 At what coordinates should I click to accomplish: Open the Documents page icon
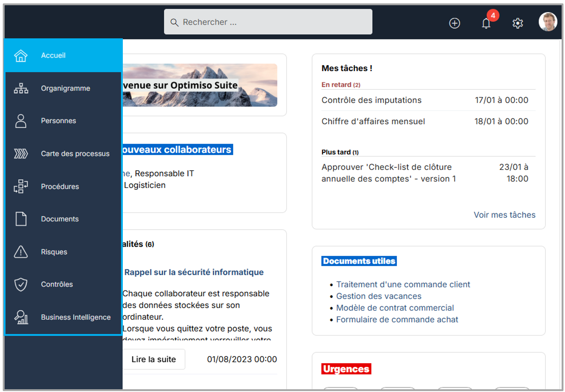(21, 219)
